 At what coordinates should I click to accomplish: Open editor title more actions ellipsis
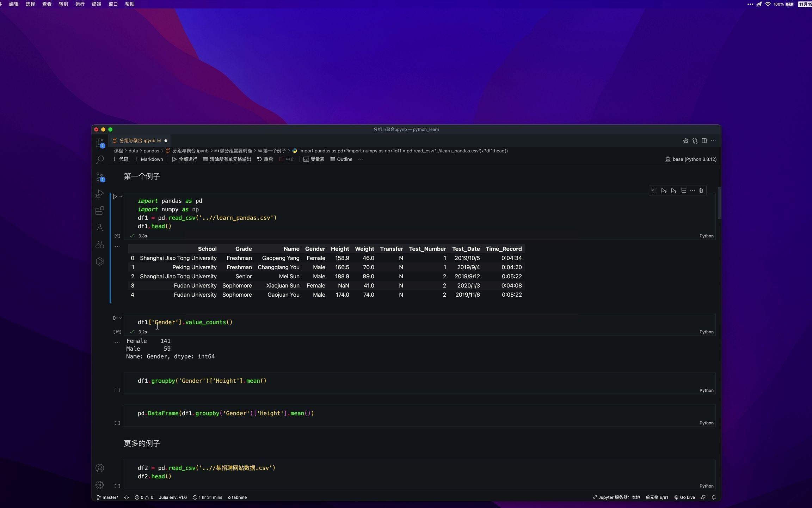coord(713,141)
